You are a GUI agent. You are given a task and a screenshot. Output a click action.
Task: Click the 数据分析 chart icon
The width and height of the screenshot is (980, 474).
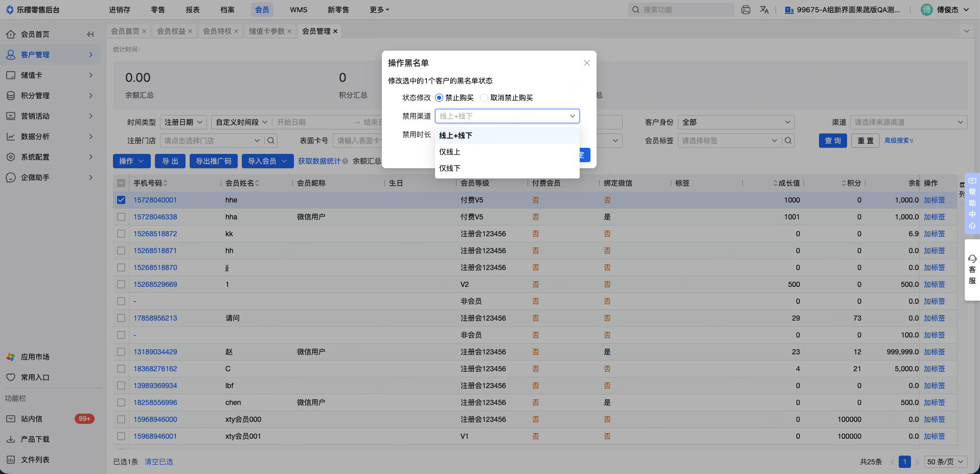click(11, 137)
